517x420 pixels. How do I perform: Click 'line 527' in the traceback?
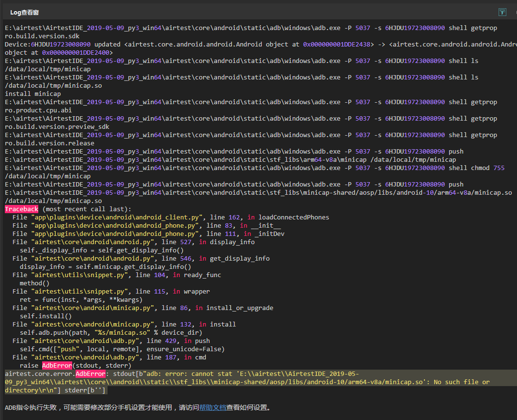click(177, 242)
